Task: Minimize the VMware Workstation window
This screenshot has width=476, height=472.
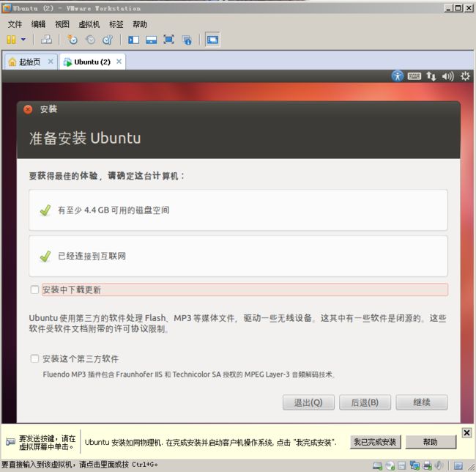Action: click(448, 8)
